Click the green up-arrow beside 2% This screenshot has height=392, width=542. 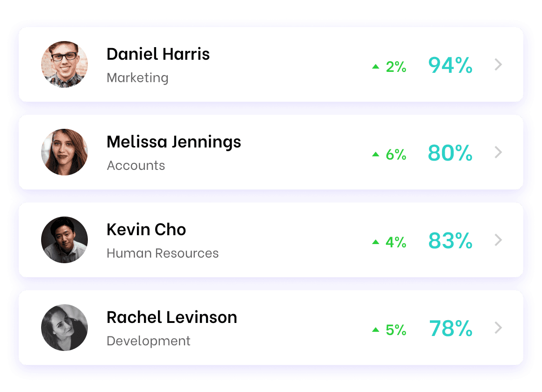click(x=376, y=67)
